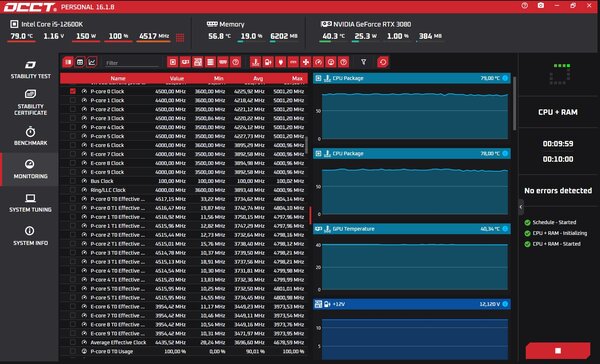Open the Stability Certificate section

click(x=30, y=102)
